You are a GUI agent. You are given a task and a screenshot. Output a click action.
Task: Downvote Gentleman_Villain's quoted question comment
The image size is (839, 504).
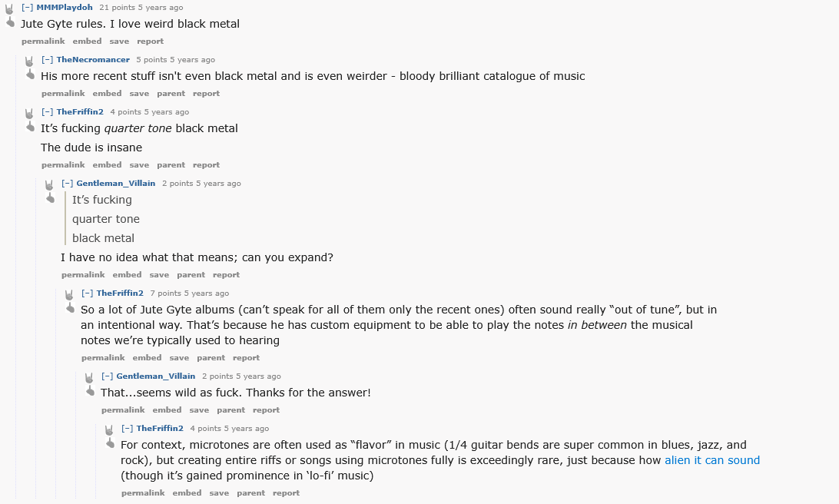50,198
